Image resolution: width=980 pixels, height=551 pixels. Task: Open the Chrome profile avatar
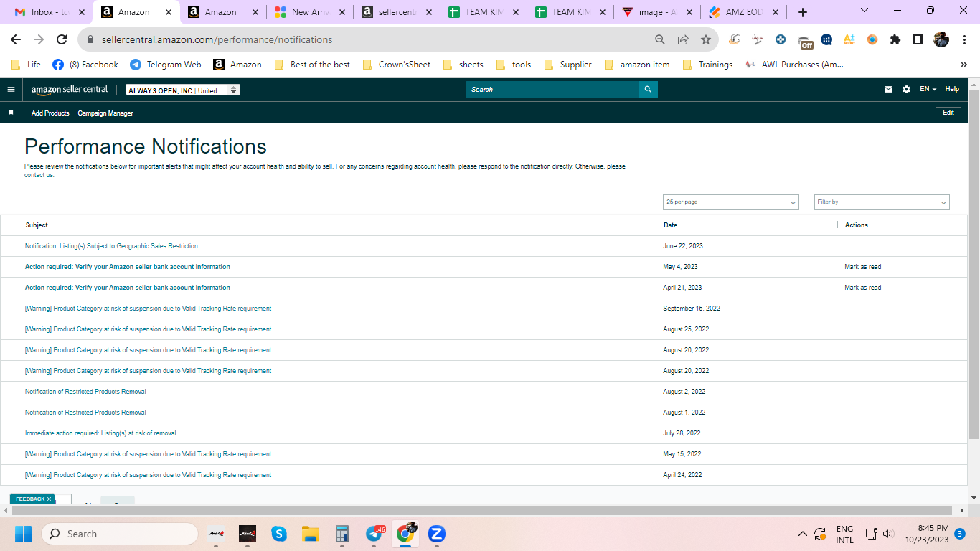941,39
